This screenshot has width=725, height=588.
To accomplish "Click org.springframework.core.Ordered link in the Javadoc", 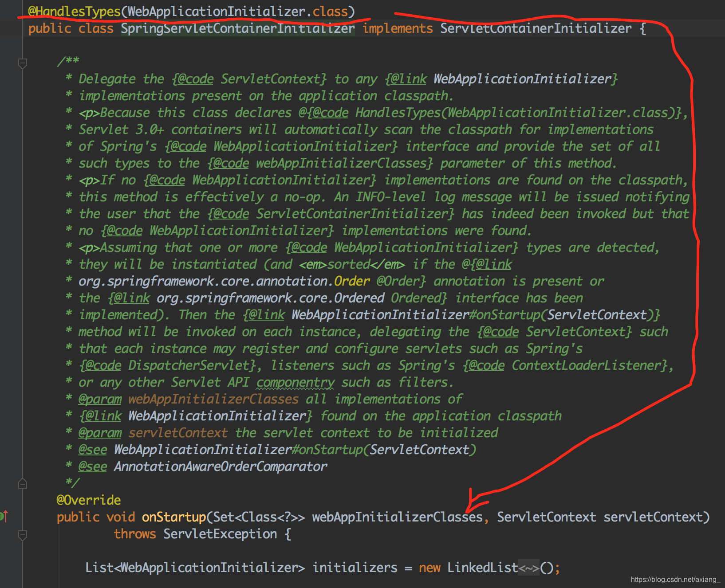I will point(270,298).
